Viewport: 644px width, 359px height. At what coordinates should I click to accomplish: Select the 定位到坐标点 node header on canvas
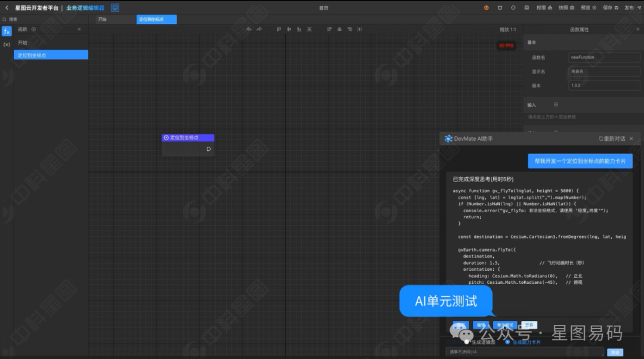188,138
